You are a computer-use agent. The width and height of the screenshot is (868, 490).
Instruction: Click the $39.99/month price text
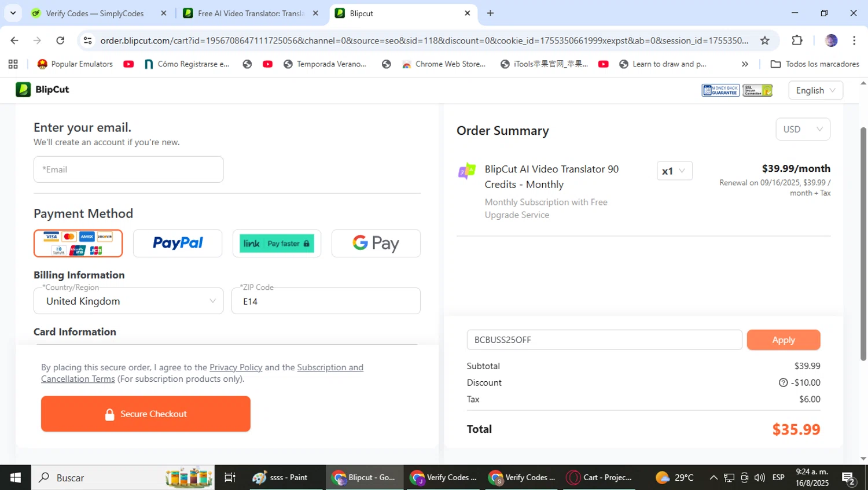tap(796, 168)
